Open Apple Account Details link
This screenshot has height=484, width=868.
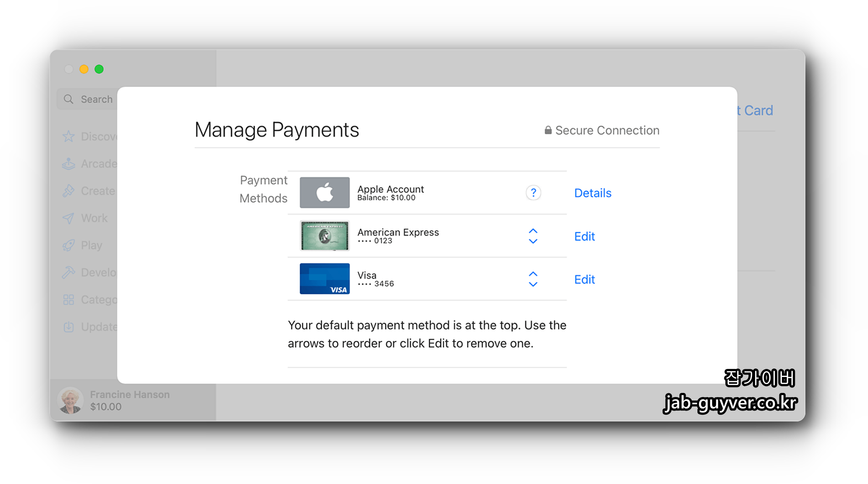(592, 193)
